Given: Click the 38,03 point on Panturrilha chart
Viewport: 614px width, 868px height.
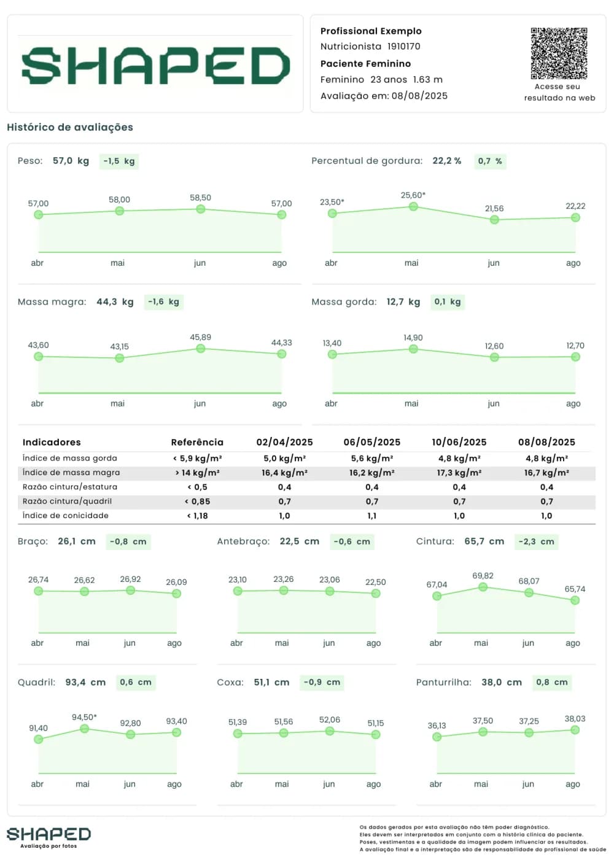Looking at the screenshot, I should click(575, 730).
